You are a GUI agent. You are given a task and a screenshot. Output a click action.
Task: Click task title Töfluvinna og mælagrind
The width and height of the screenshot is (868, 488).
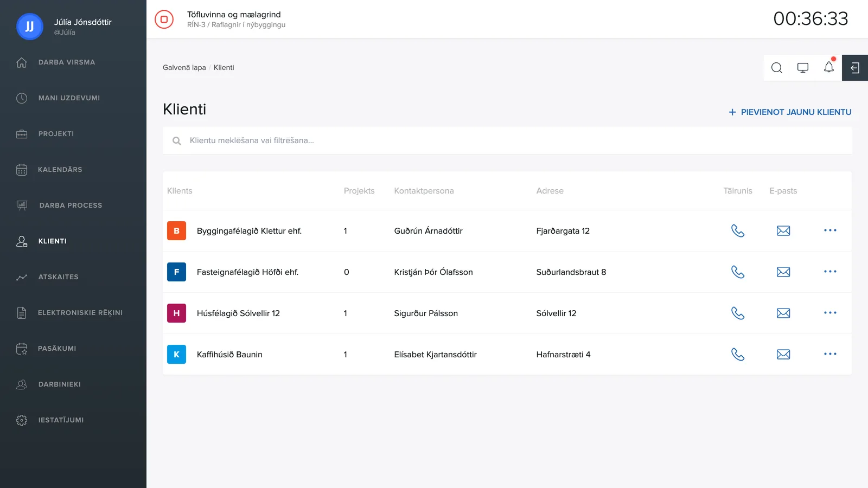234,15
